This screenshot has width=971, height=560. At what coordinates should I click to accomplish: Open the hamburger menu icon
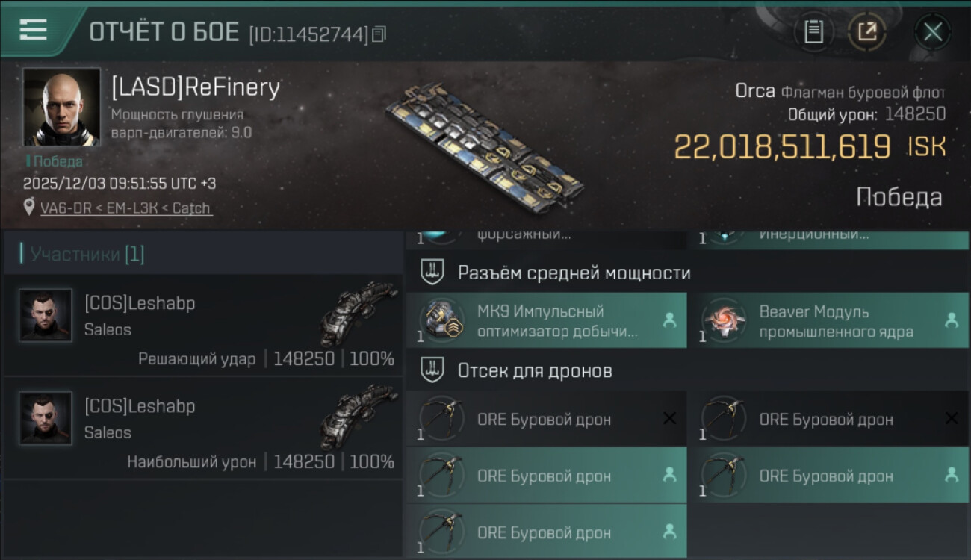[x=33, y=29]
